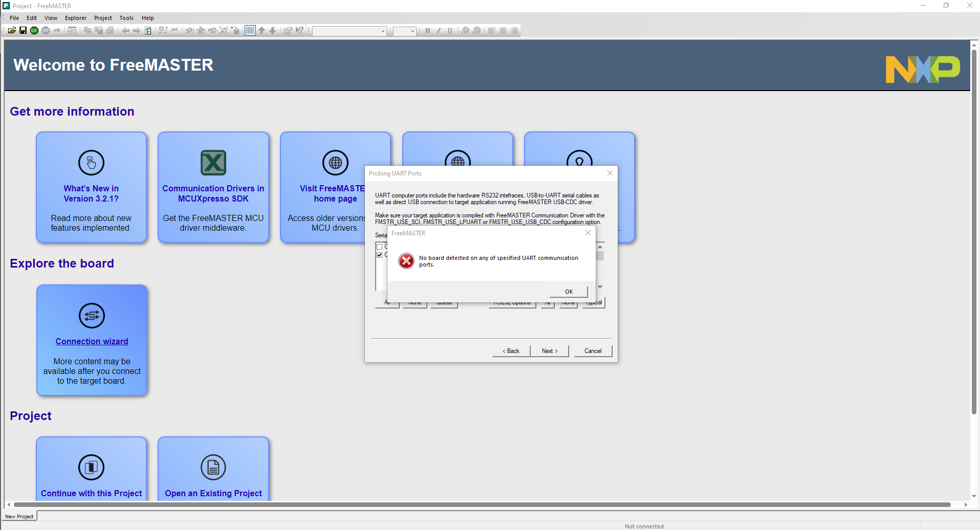Check the first serial port checkbox
The image size is (980, 530).
point(379,246)
